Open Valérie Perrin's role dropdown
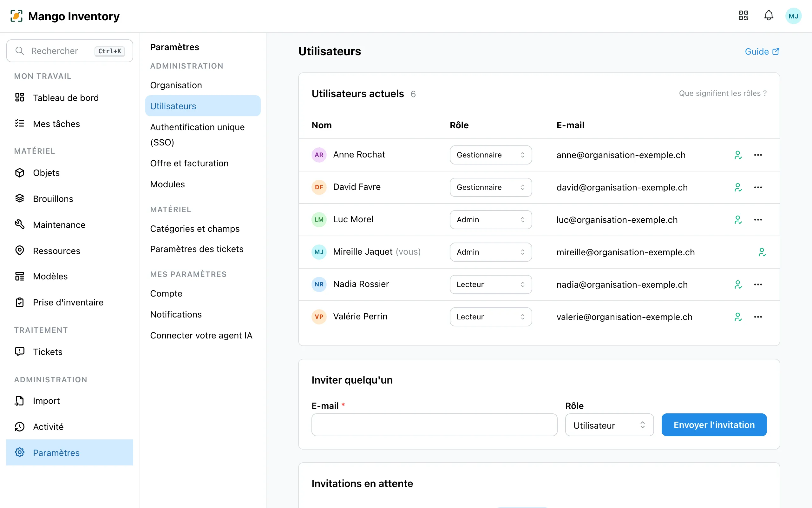The image size is (812, 508). [491, 317]
